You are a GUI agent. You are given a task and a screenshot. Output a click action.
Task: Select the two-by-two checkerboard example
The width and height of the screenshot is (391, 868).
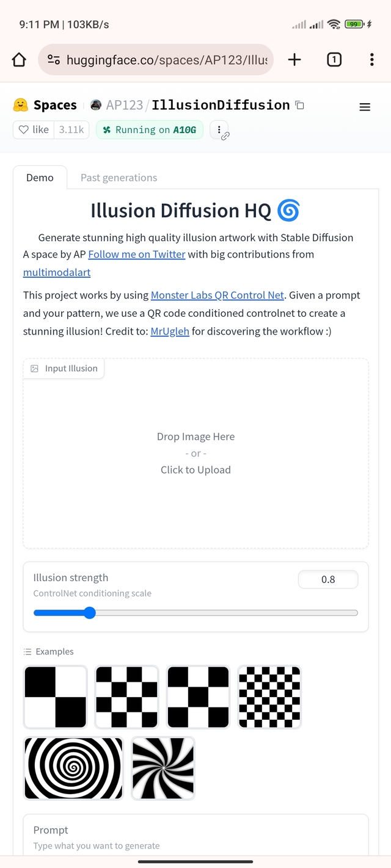point(56,697)
